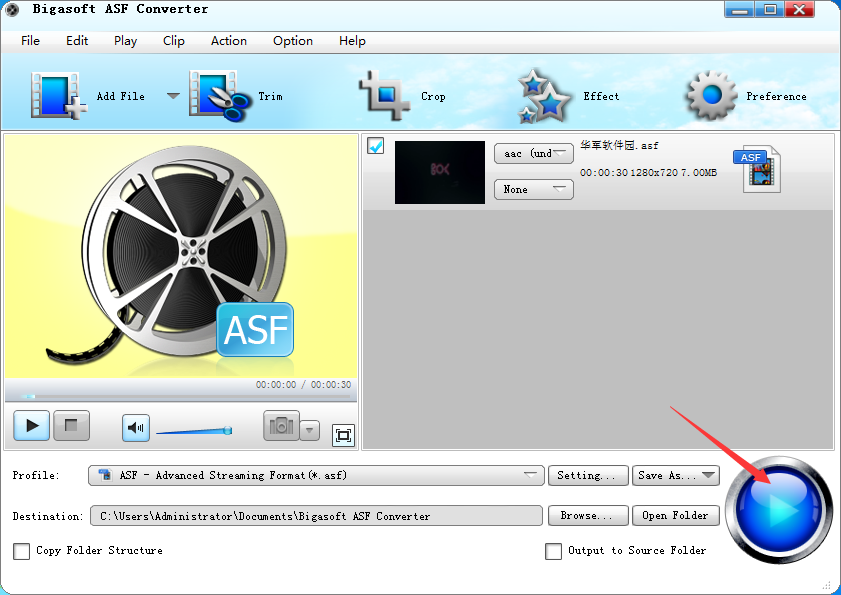The height and width of the screenshot is (595, 841).
Task: Open the Effect stars tool
Action: pos(544,96)
